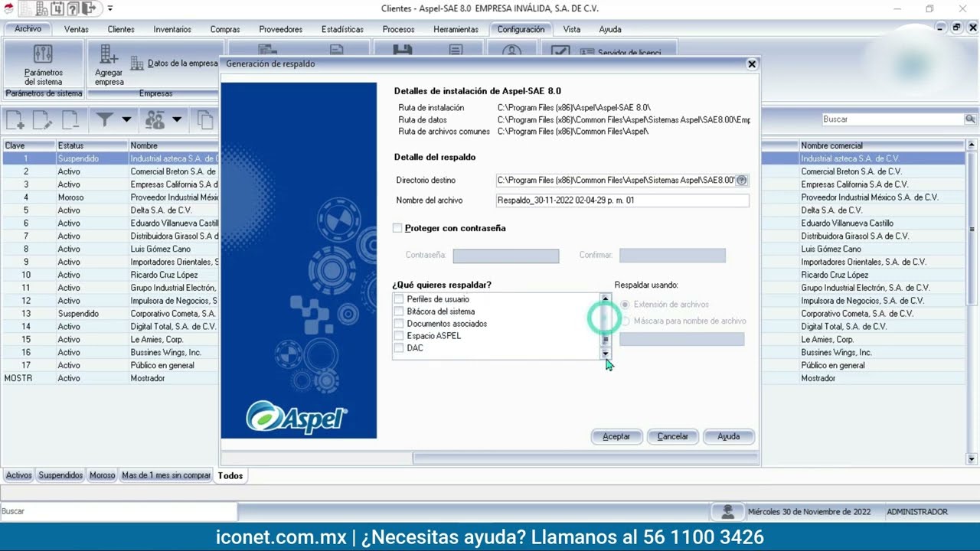Click the copy documents icon in toolbar
980x551 pixels.
click(x=204, y=119)
